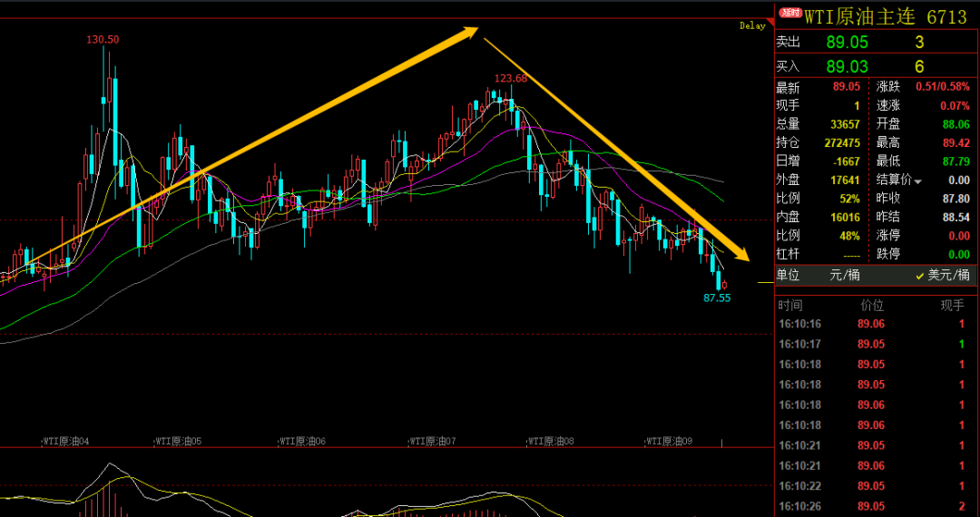The width and height of the screenshot is (980, 517).
Task: Click the contract code 6713
Action: (946, 16)
